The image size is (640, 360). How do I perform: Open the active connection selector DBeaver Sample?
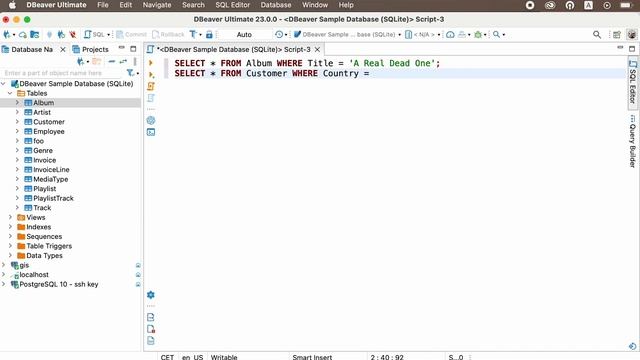pyautogui.click(x=347, y=35)
